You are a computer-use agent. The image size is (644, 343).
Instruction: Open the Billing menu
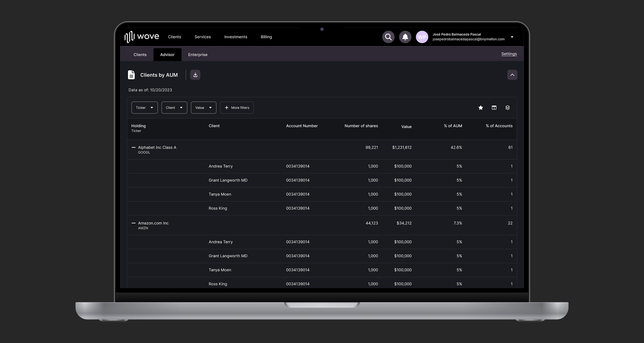point(266,37)
